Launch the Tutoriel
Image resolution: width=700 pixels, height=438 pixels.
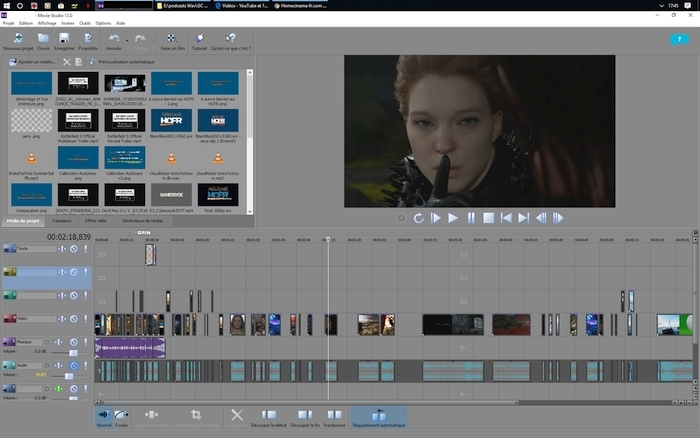point(199,42)
